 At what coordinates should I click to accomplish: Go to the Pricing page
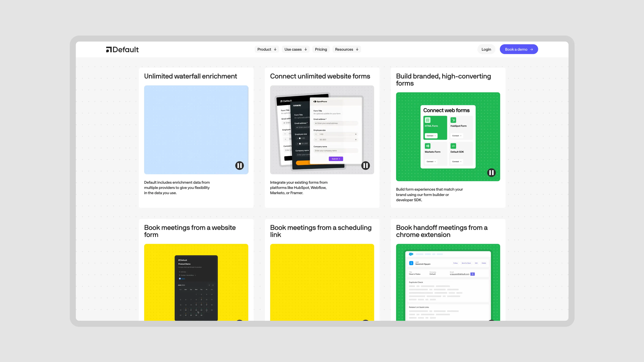[x=321, y=49]
